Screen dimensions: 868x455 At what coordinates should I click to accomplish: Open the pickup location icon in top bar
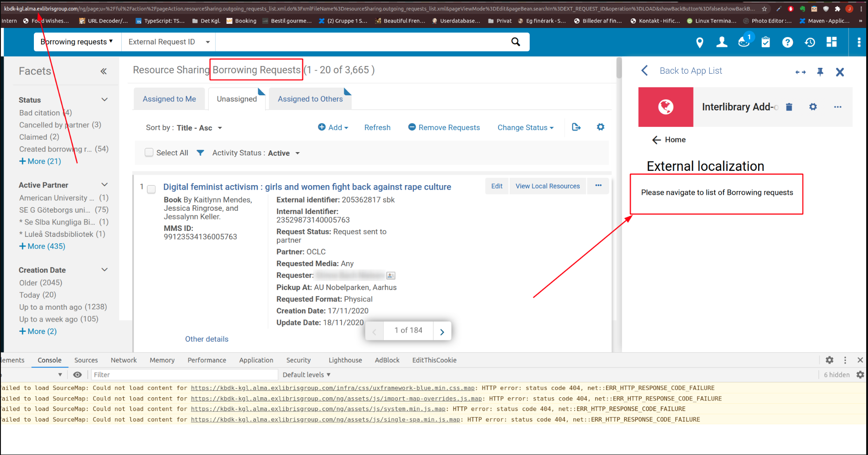point(700,42)
